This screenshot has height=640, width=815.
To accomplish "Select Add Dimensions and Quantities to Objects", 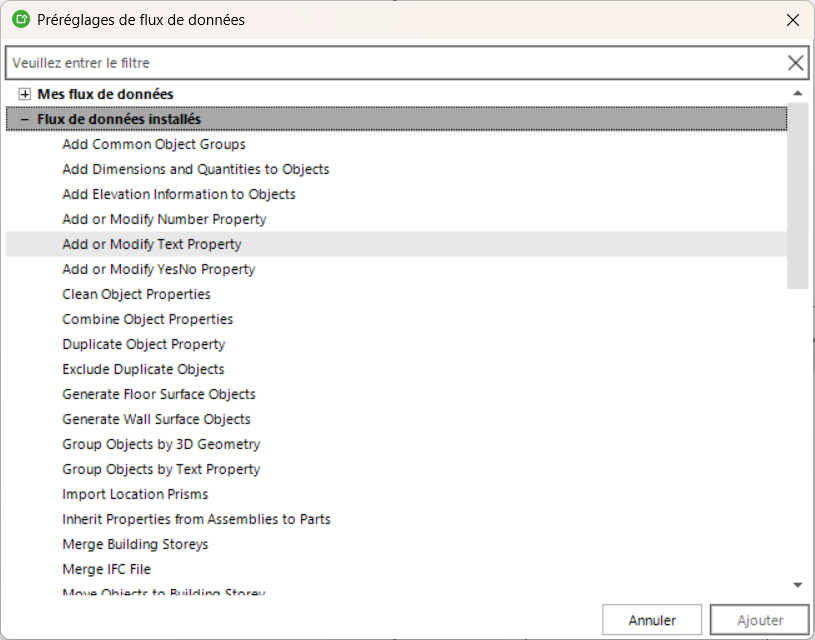I will [x=196, y=169].
